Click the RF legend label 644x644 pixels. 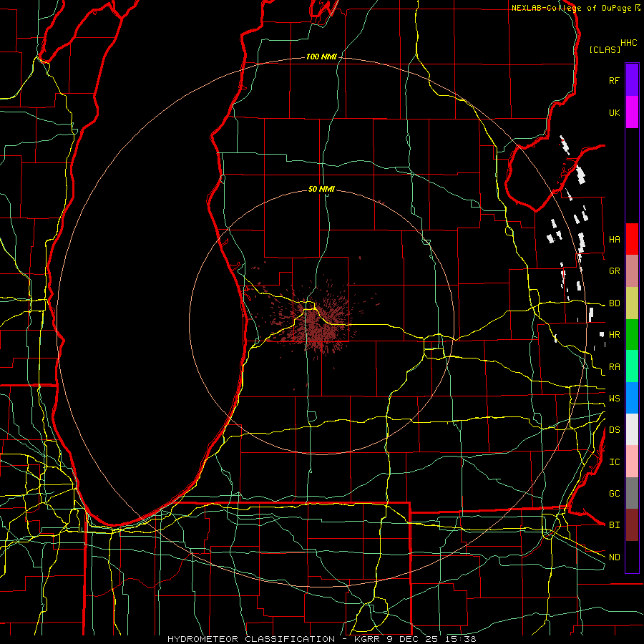click(614, 80)
